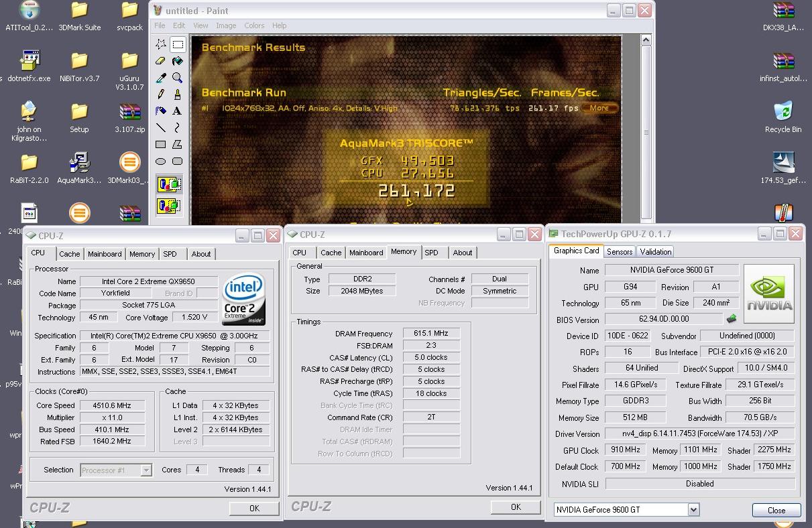Open the View menu in Paint
This screenshot has height=528, width=812.
[x=200, y=25]
